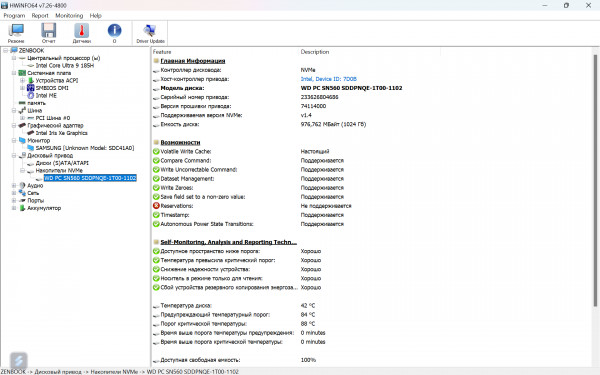Click the Self-Monitoring, Analysis and Reporting header
The height and width of the screenshot is (375, 600).
click(x=228, y=242)
